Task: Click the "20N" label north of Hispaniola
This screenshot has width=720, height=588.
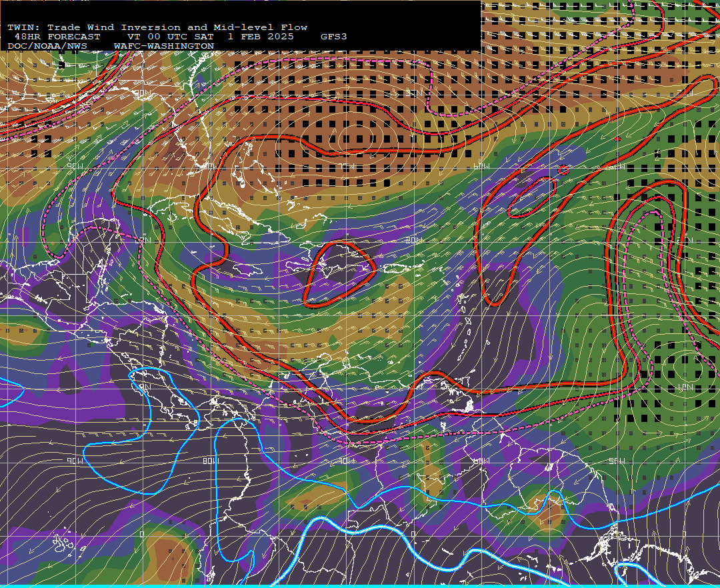Action: click(x=414, y=240)
